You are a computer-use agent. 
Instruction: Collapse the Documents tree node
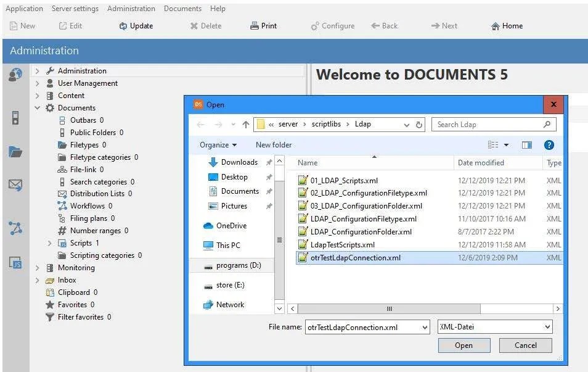click(38, 107)
